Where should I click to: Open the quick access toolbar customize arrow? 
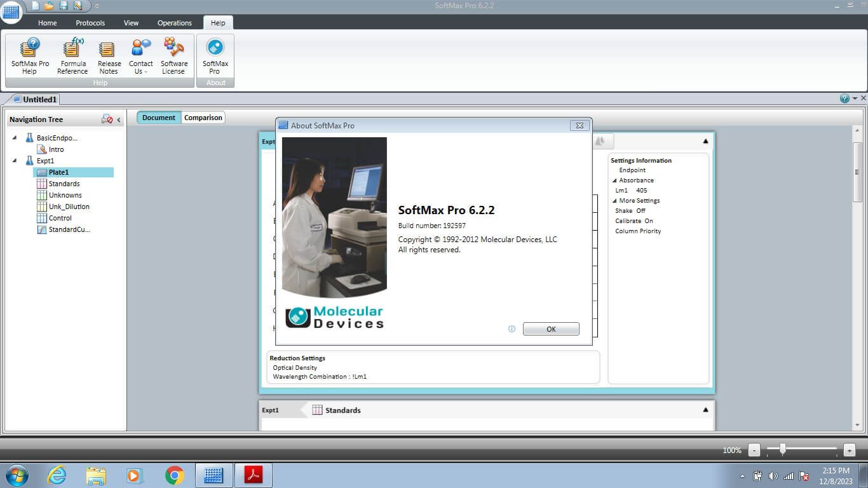pos(97,6)
